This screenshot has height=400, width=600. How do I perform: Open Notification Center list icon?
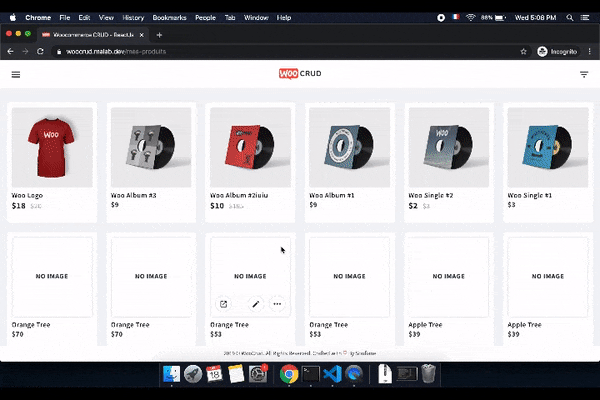click(585, 18)
